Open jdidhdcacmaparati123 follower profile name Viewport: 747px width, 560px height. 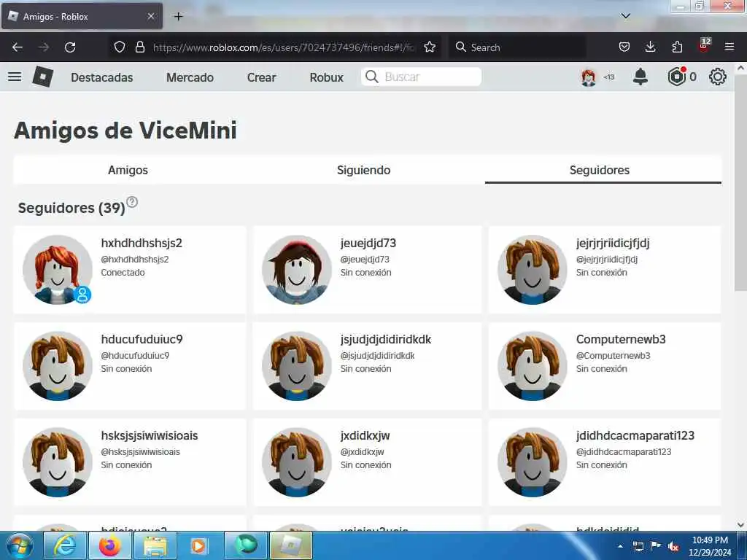tap(635, 435)
